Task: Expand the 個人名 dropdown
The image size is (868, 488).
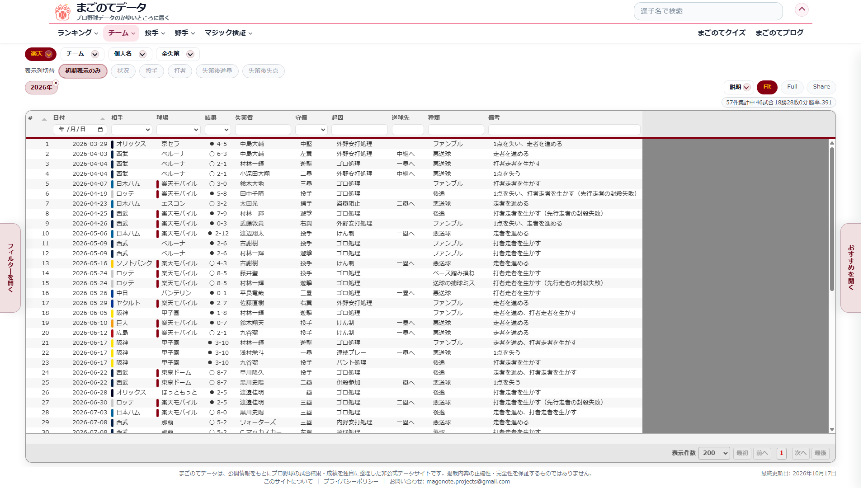Action: coord(130,54)
